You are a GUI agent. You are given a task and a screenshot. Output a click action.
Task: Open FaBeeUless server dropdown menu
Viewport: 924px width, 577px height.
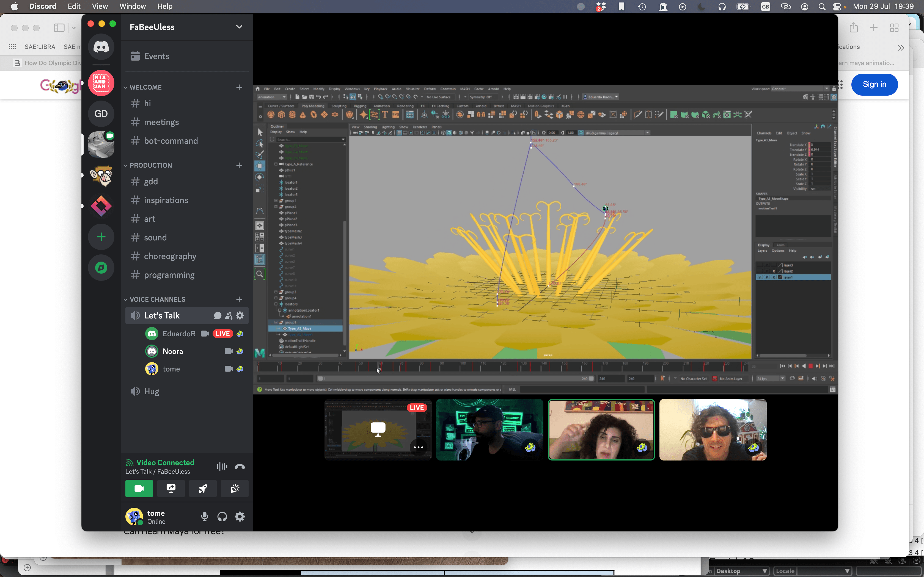pos(239,27)
